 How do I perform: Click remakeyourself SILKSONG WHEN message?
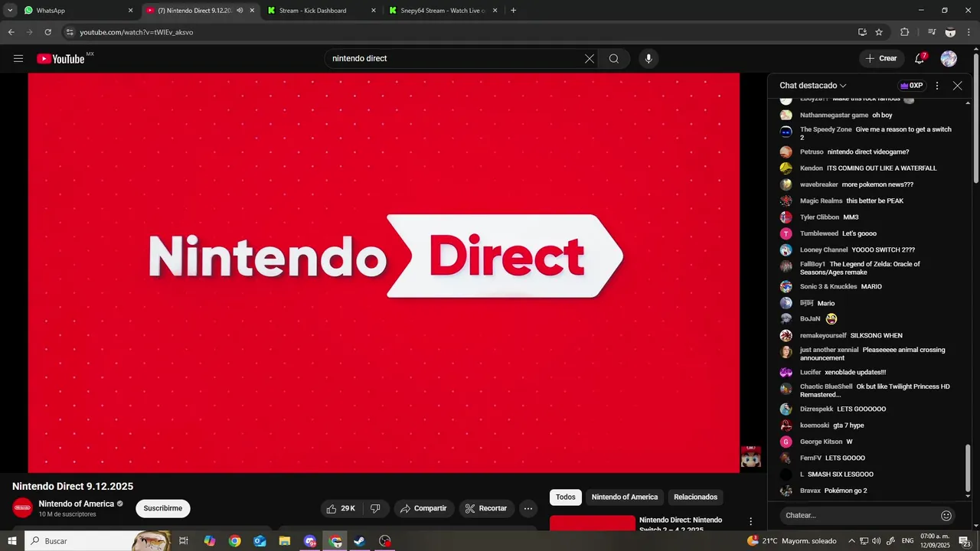[851, 336]
